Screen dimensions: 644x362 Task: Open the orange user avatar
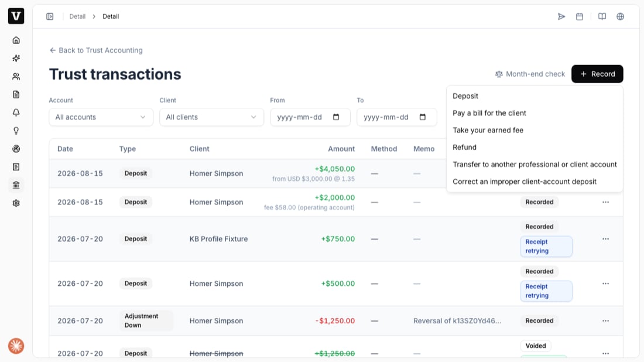(16, 346)
